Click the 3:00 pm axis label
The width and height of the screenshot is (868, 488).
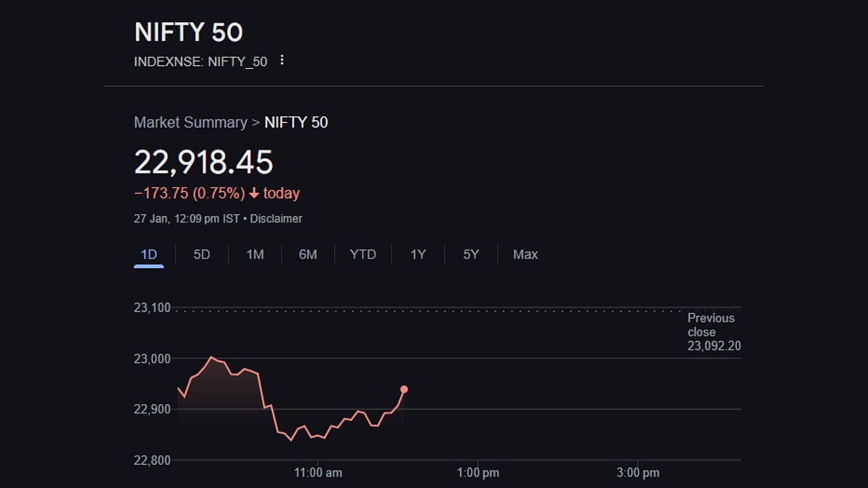[x=638, y=473]
